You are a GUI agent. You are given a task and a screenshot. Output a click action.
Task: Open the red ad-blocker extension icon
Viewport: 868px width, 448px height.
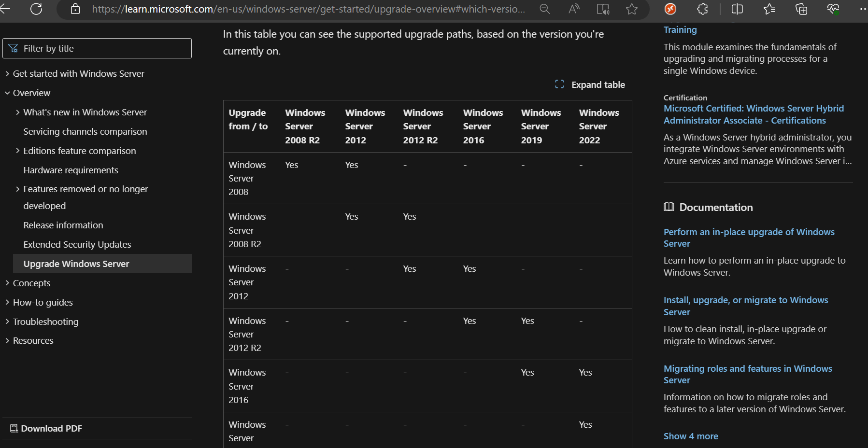[x=670, y=9]
